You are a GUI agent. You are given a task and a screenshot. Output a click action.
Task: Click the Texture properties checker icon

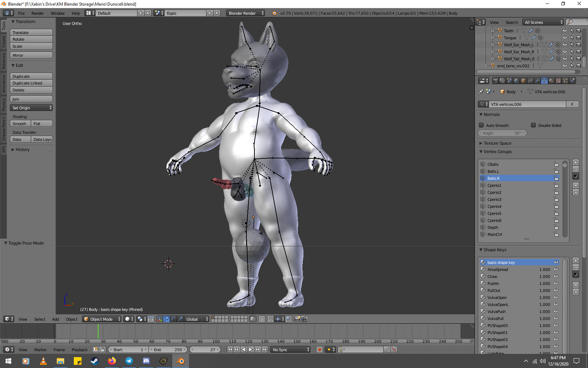(x=558, y=81)
